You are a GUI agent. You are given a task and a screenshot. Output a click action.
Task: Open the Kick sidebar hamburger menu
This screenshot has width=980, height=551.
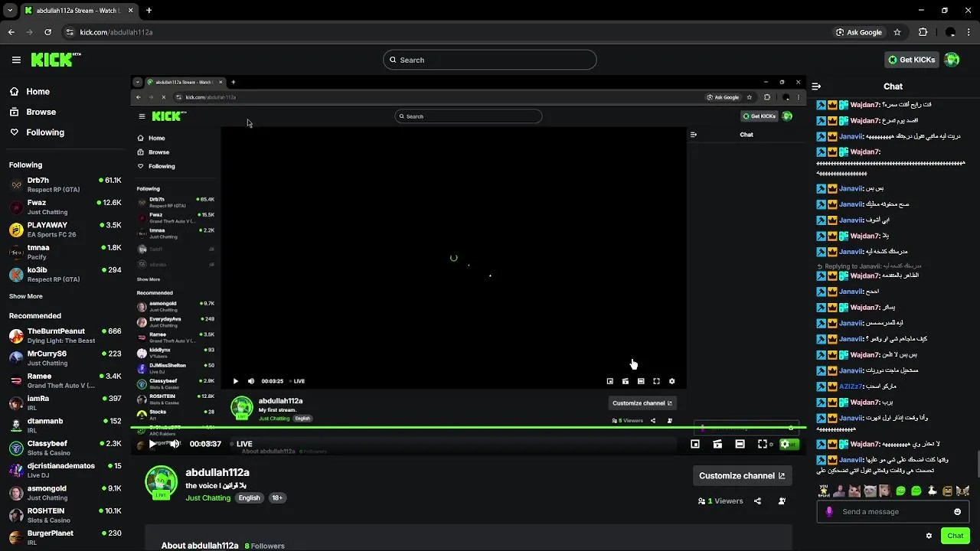[x=16, y=60]
